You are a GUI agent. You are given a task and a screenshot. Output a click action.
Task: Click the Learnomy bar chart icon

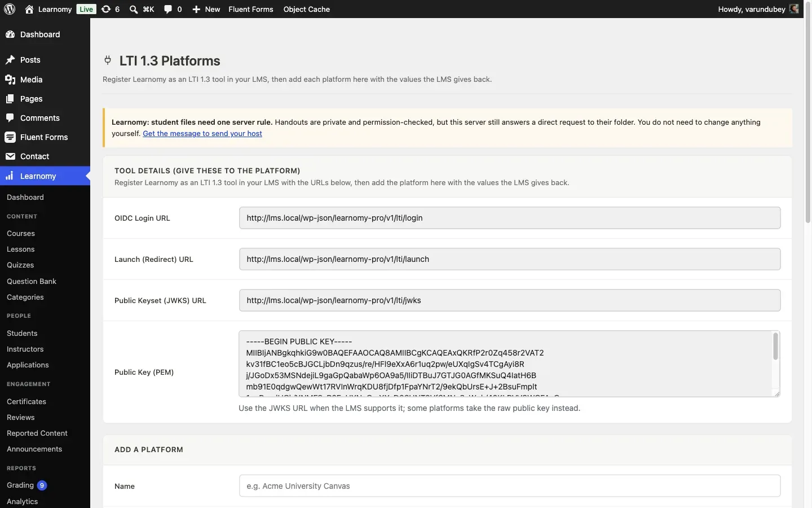pyautogui.click(x=10, y=176)
